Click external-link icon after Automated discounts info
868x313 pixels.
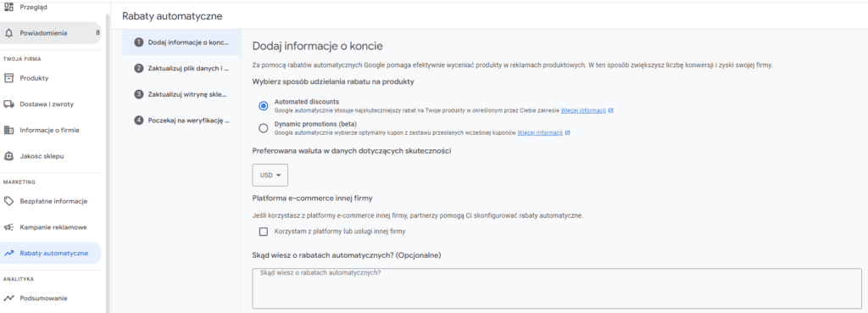point(610,110)
